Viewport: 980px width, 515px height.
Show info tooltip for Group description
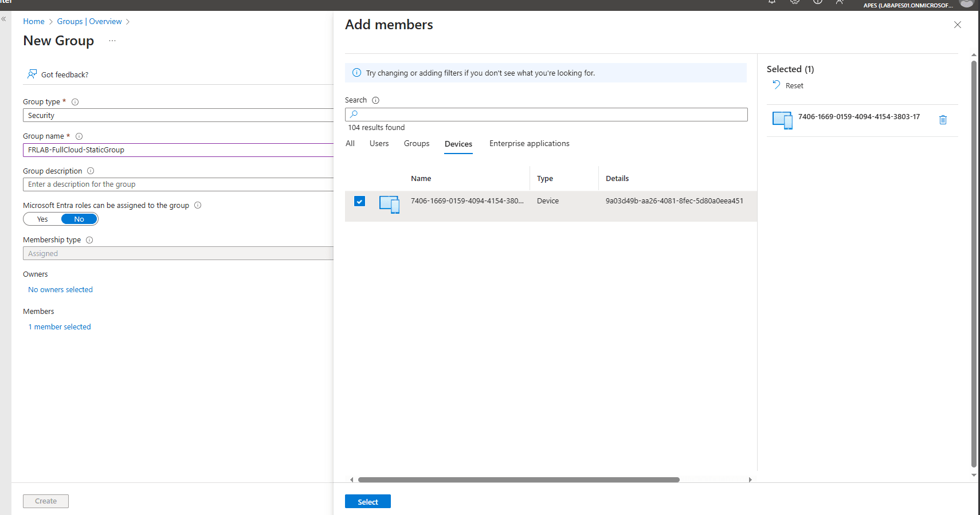[x=91, y=171]
